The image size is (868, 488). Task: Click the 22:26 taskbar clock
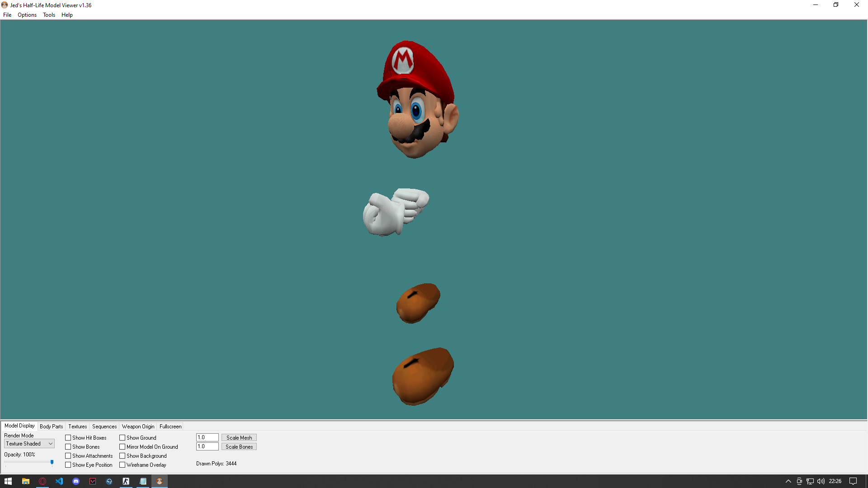click(835, 481)
